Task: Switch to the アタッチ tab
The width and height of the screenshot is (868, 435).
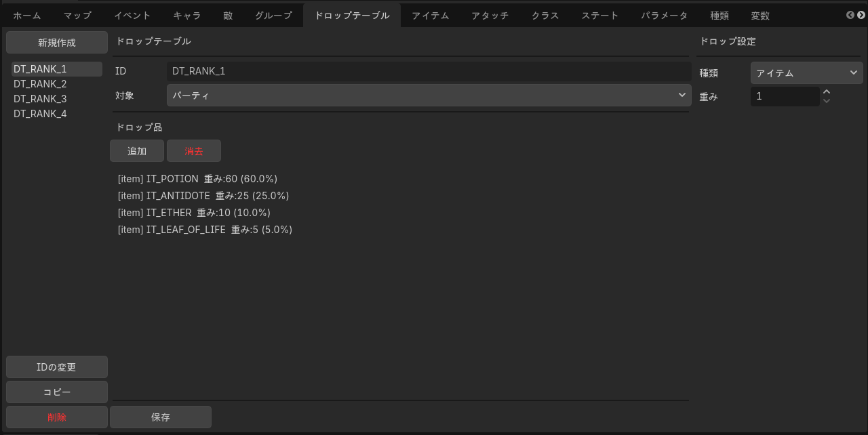Action: tap(490, 16)
